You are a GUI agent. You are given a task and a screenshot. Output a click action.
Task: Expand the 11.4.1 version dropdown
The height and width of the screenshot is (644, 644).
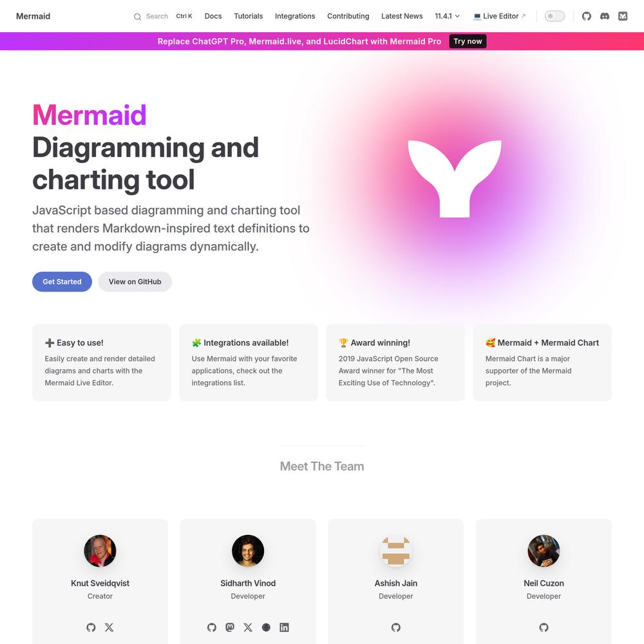pyautogui.click(x=448, y=16)
